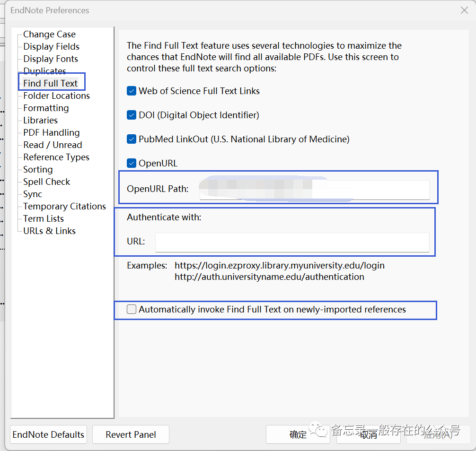The image size is (476, 451).
Task: Select Spell Check preferences
Action: coord(47,182)
